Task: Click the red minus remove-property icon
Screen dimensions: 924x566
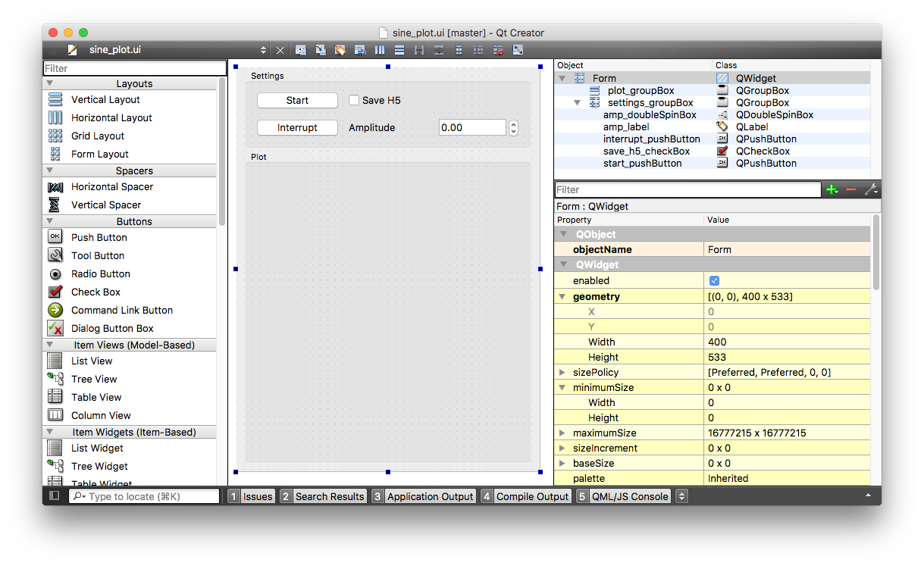Action: 851,189
